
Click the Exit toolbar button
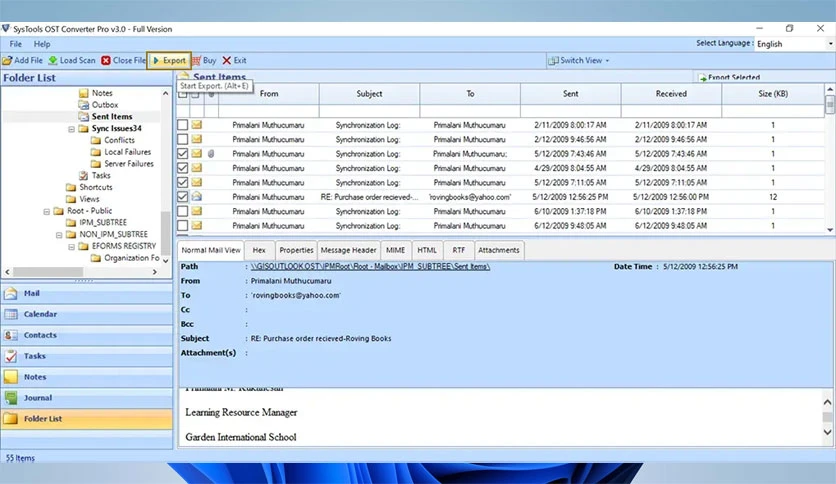coord(235,61)
